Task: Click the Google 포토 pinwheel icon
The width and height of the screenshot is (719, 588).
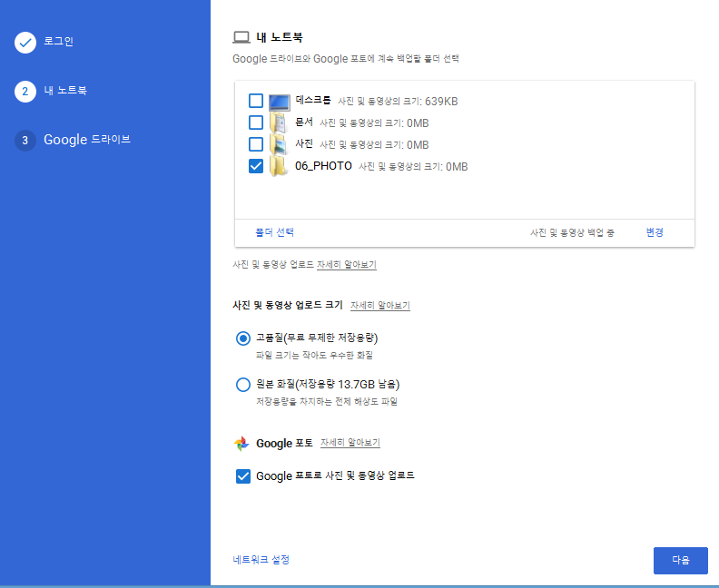Action: [x=241, y=443]
